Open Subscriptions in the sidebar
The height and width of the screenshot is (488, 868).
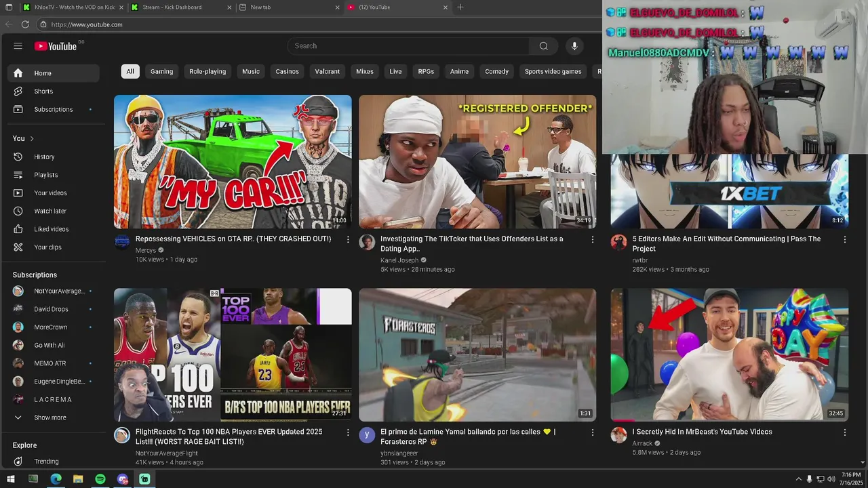click(54, 109)
